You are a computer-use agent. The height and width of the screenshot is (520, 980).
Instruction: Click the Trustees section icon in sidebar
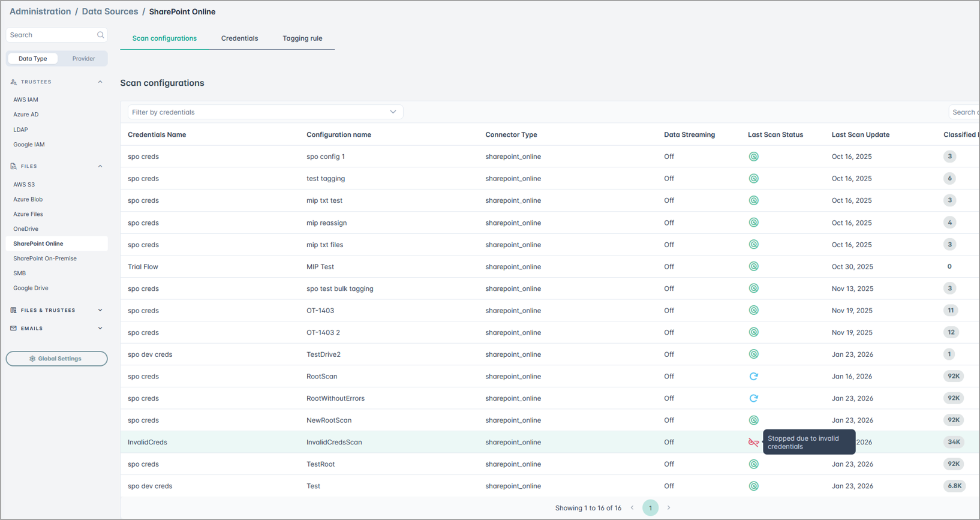coord(14,82)
